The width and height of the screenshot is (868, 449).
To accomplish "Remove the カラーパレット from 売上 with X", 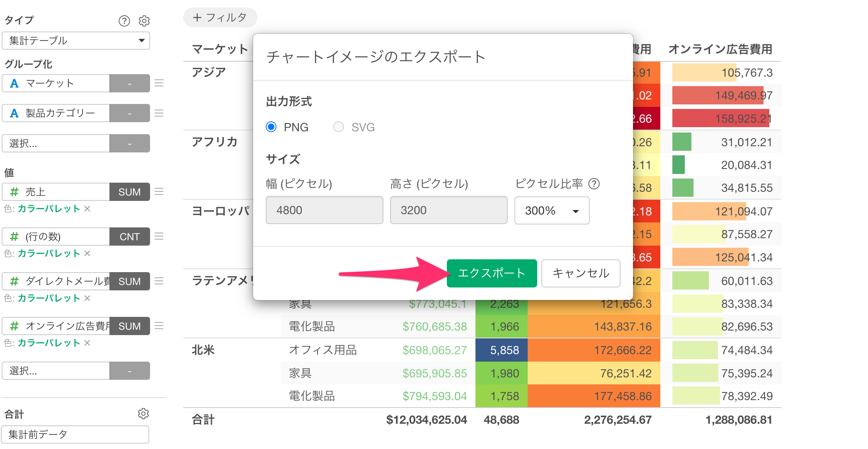I will 87,209.
